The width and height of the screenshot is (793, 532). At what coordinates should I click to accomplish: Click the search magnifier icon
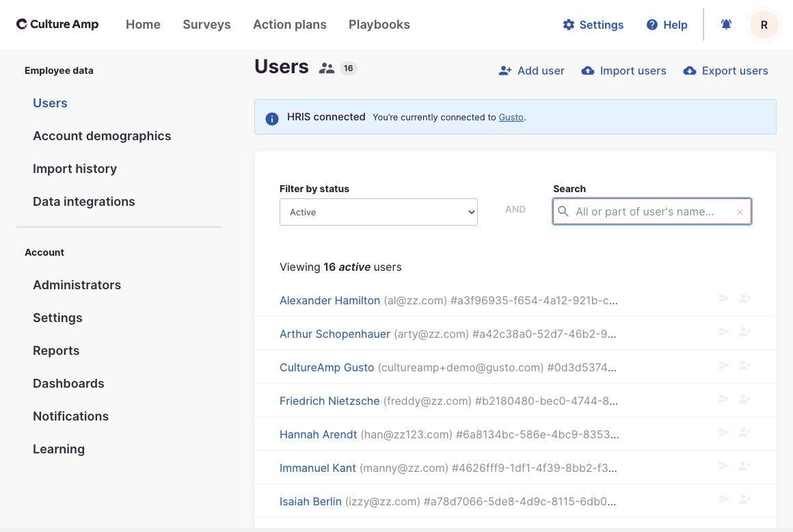(563, 211)
